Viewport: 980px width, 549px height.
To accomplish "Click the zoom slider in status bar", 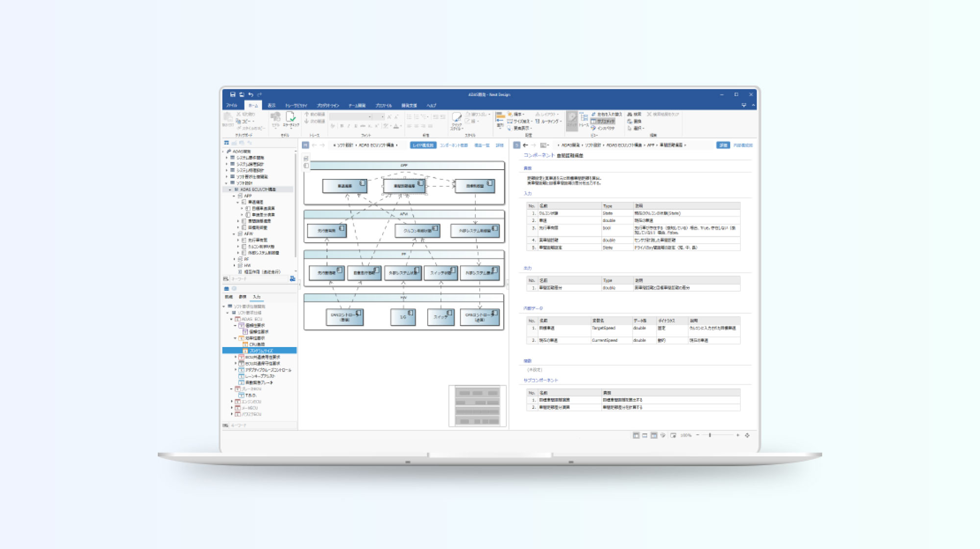I will pos(710,435).
